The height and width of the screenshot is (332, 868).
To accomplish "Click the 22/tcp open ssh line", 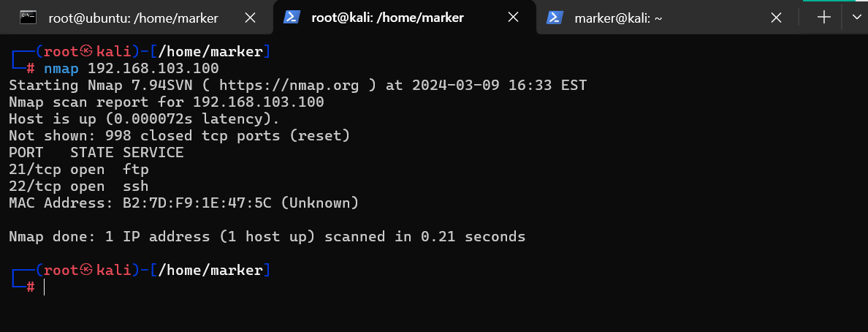I will 78,186.
